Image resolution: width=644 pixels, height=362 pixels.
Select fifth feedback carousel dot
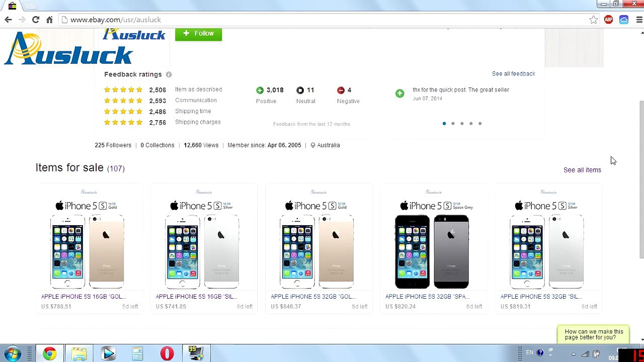click(480, 124)
